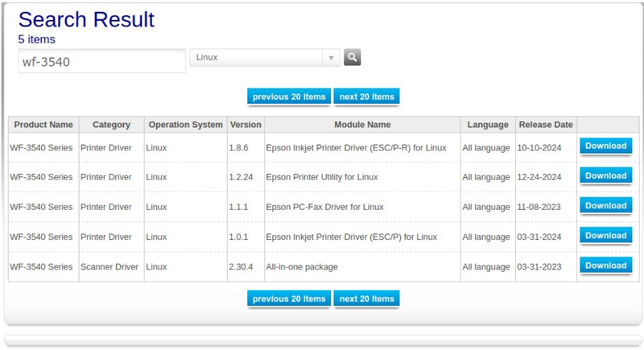
Task: Click the Module Name column header
Action: 362,125
